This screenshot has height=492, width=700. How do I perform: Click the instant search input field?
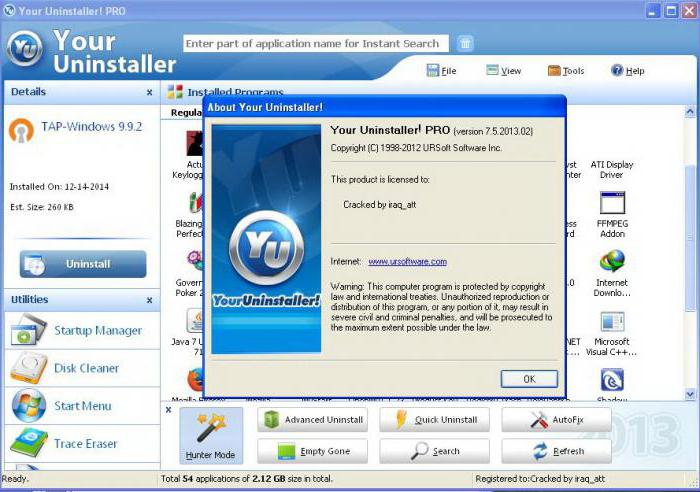pos(316,44)
